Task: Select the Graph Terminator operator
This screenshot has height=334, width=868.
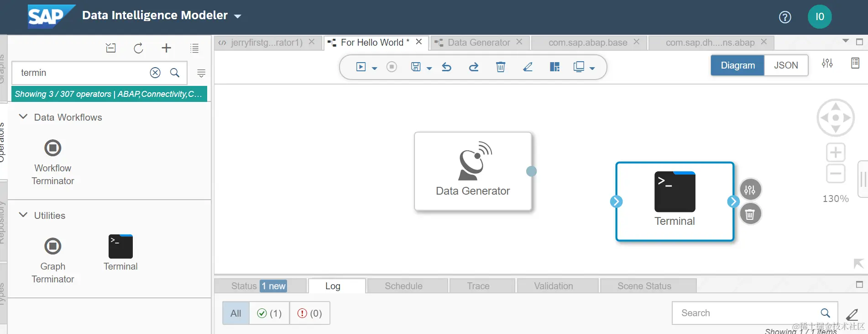Action: pos(53,260)
